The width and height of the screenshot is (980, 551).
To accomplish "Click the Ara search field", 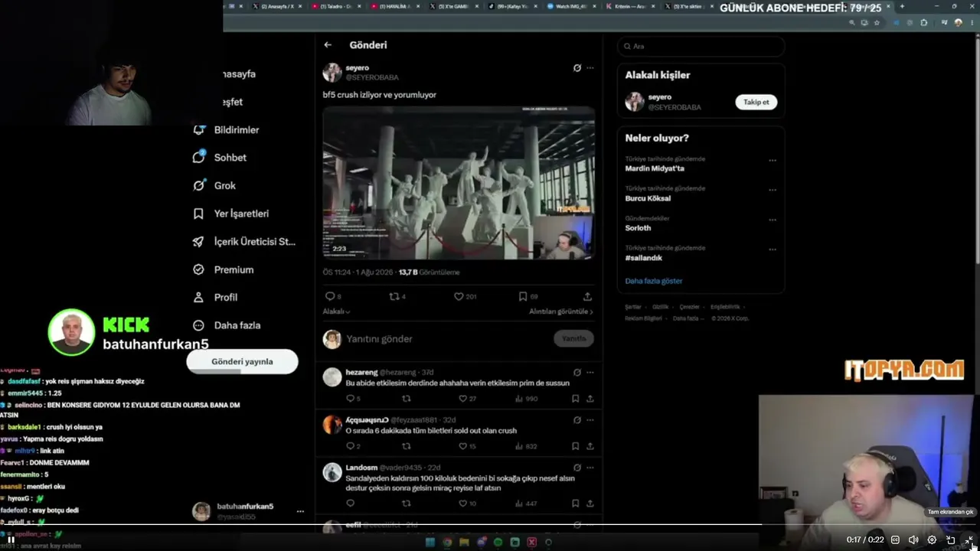I will [701, 46].
